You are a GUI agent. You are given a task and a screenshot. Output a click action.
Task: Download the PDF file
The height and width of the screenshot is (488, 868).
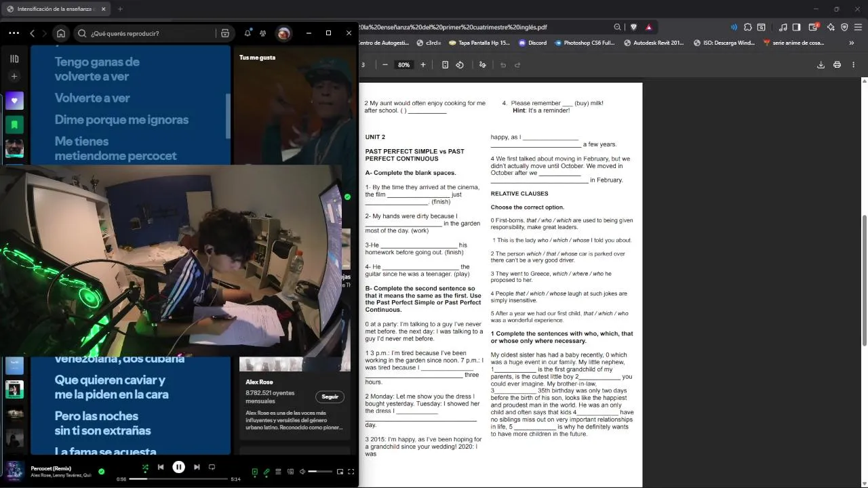(821, 65)
